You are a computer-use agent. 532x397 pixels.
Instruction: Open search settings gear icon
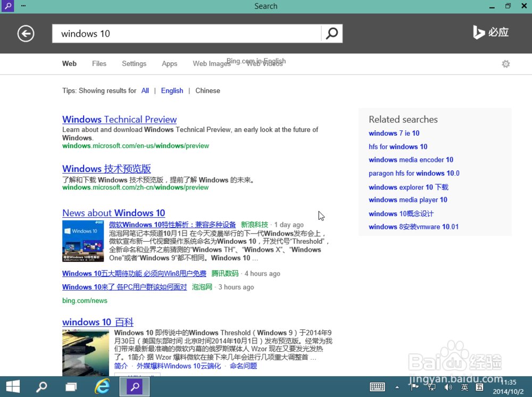505,64
